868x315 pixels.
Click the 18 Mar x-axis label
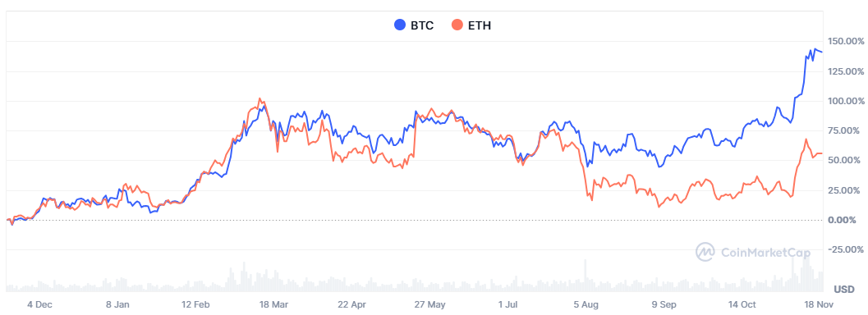(x=273, y=304)
